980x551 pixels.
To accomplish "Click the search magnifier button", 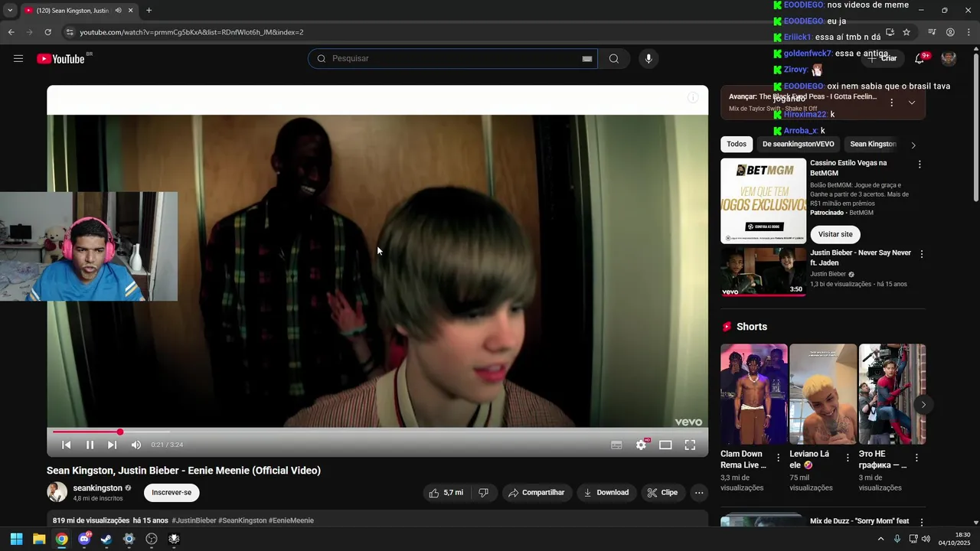I will 614,59.
